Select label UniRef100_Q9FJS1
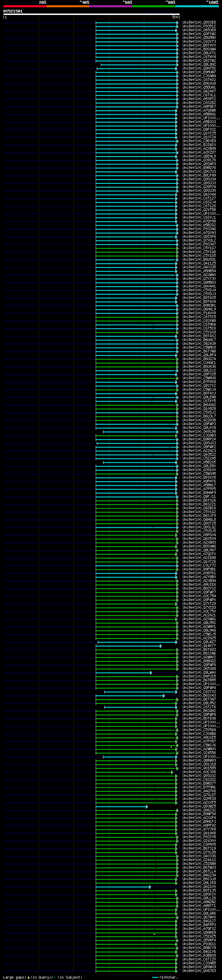 tap(199, 496)
